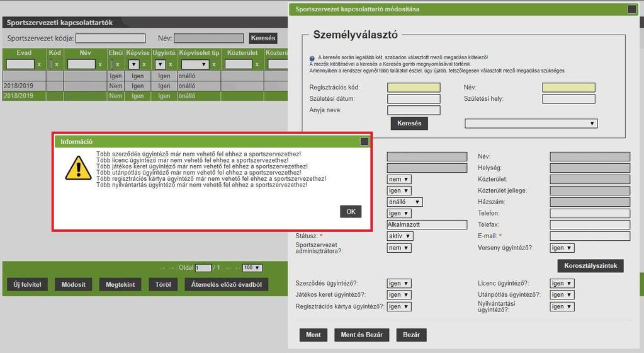Click the Keresés button in Személyválasztó
The height and width of the screenshot is (353, 644).
(x=409, y=124)
